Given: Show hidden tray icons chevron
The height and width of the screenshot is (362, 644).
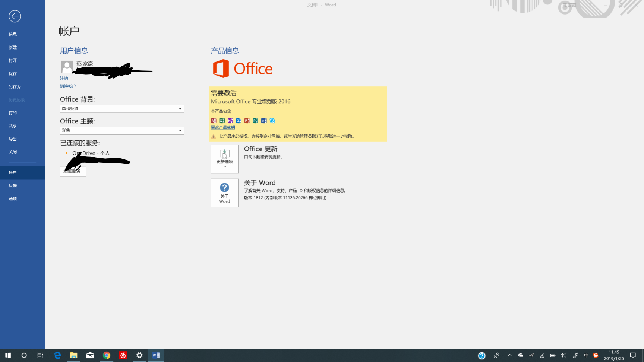Looking at the screenshot, I should 510,355.
